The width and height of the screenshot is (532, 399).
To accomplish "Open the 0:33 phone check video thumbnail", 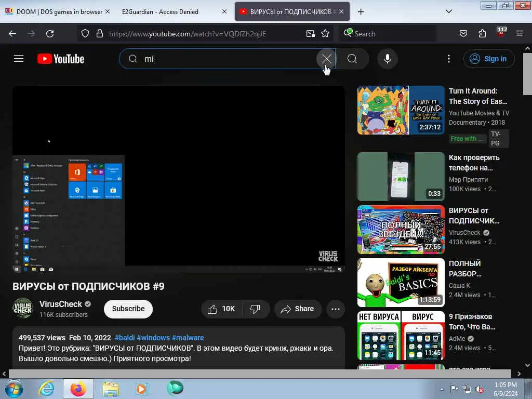I will pos(401,177).
